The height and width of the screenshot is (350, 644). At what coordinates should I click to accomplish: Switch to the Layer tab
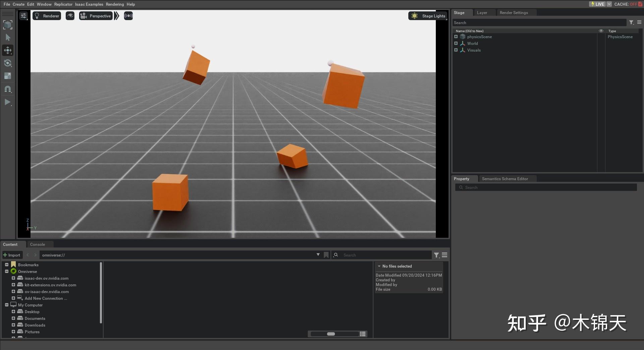coord(482,12)
